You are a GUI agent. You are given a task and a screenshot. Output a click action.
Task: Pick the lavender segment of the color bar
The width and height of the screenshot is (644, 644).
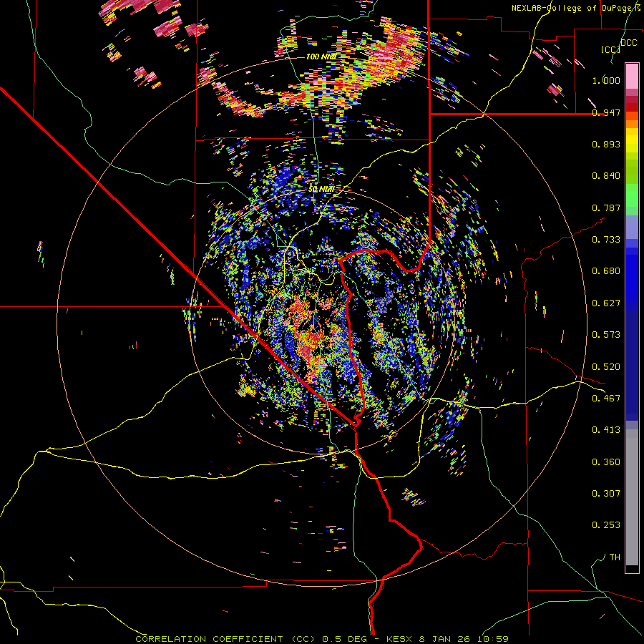coord(632,227)
